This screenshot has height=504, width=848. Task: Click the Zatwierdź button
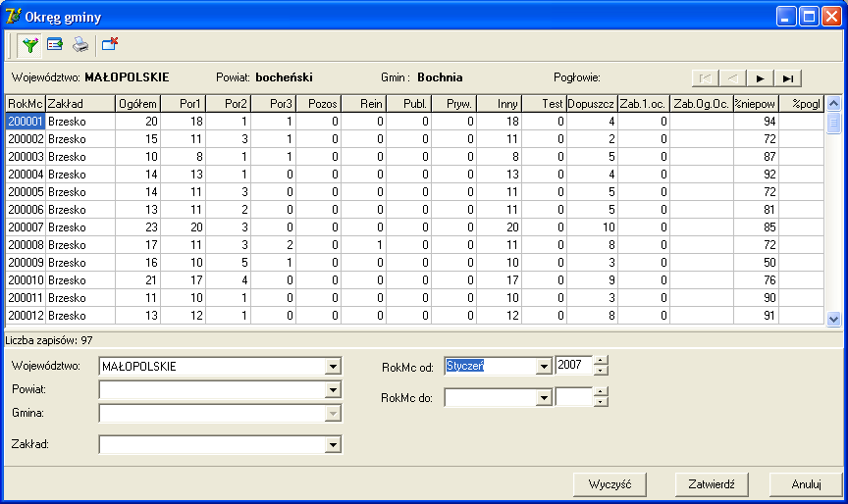712,484
